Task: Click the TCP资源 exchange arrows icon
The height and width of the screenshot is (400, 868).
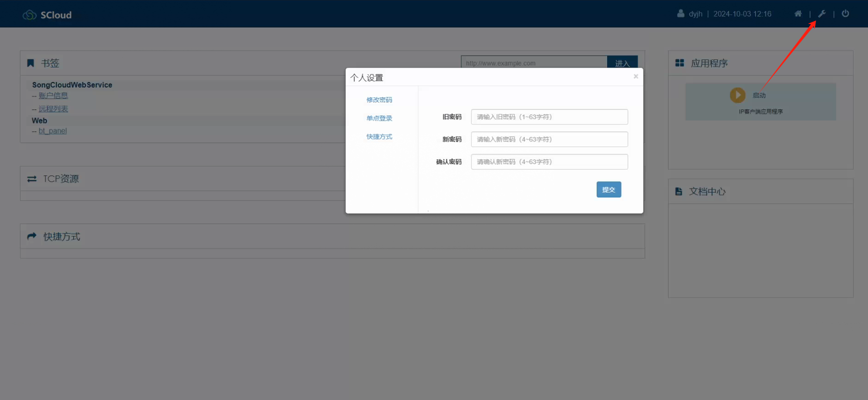Action: coord(32,178)
